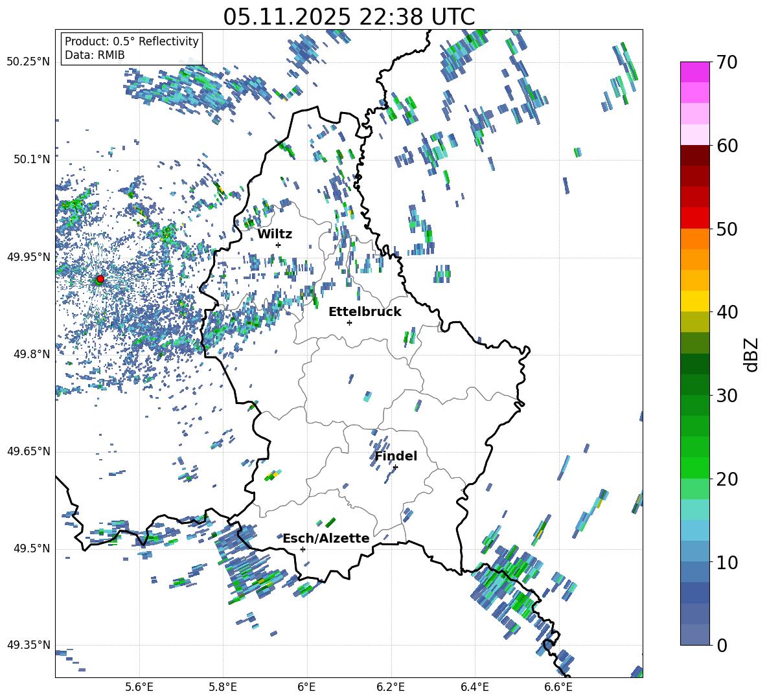This screenshot has width=767, height=700.
Task: Click the Data: RMIB text
Action: pyautogui.click(x=95, y=55)
